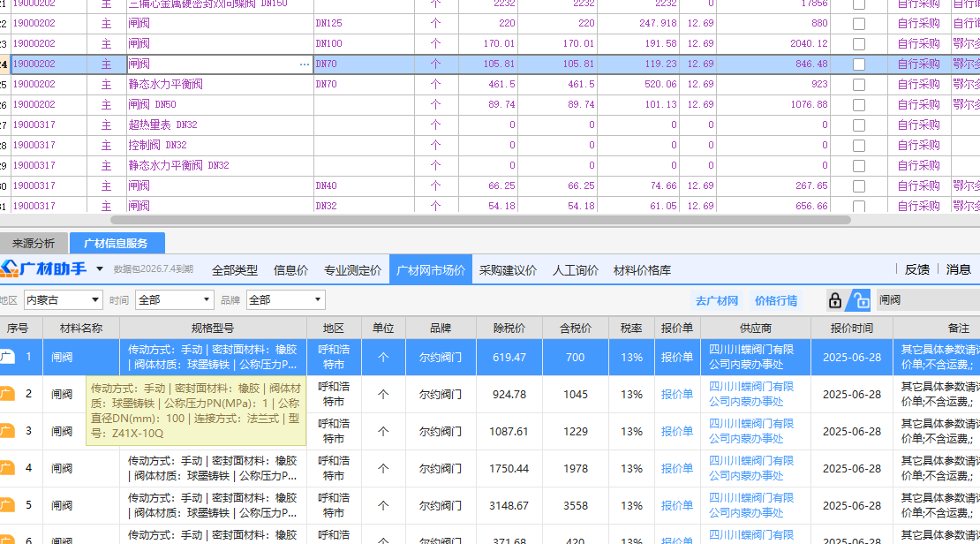The width and height of the screenshot is (980, 544).
Task: Switch to the 广材信息服务 tab
Action: pos(117,243)
